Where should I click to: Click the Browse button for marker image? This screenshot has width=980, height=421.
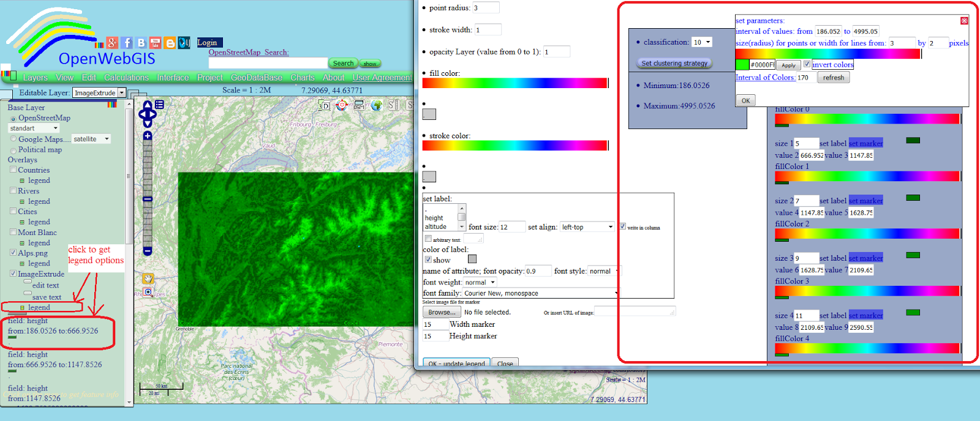[x=442, y=312]
